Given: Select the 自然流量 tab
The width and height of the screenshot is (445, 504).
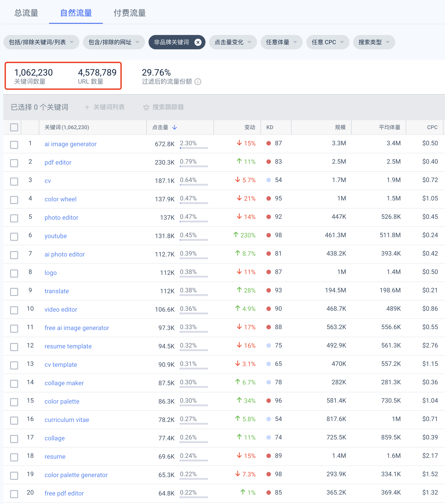Looking at the screenshot, I should (76, 13).
